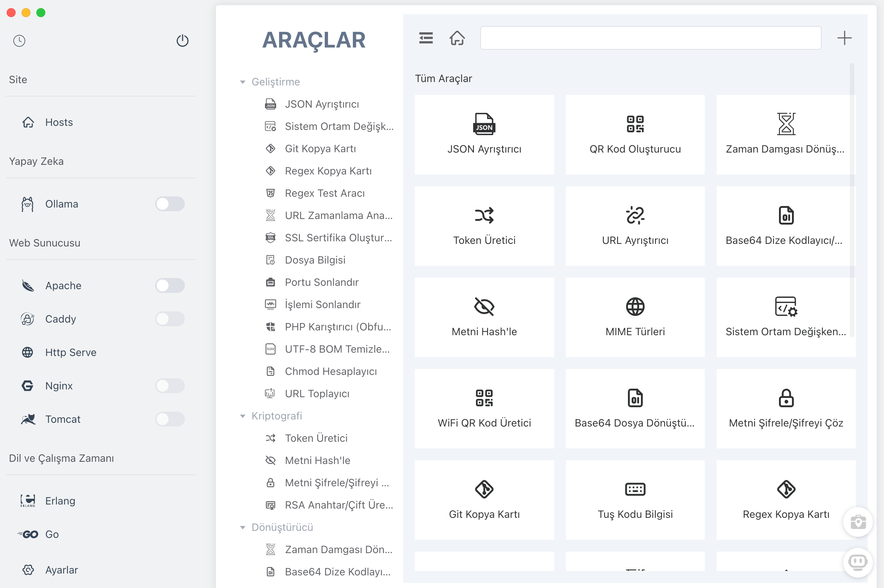
Task: Open the Metni Hash'le card
Action: (484, 317)
